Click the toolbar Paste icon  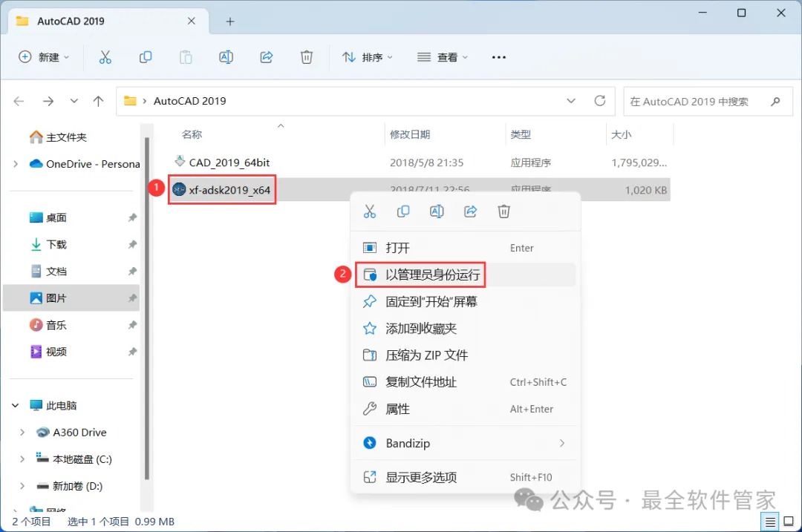186,57
